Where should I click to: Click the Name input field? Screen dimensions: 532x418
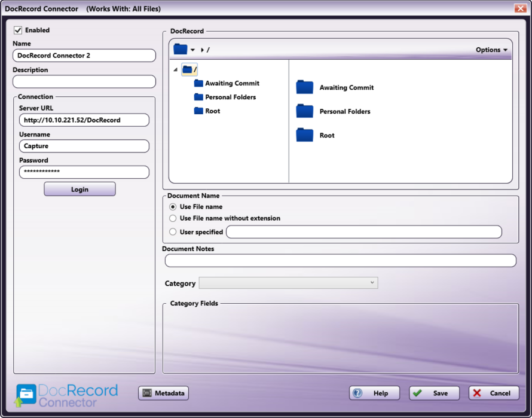(84, 56)
